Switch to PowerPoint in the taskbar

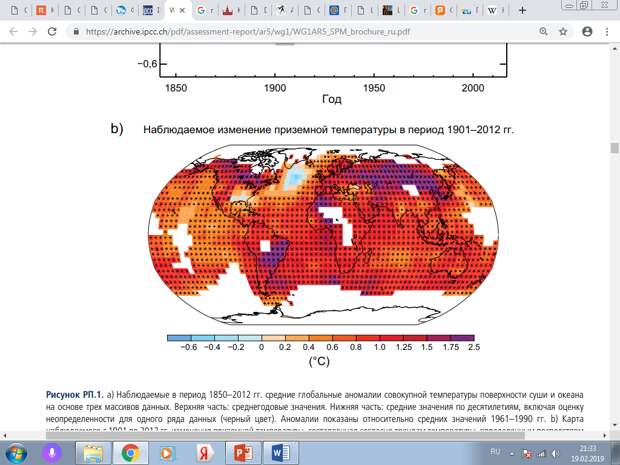click(x=242, y=453)
